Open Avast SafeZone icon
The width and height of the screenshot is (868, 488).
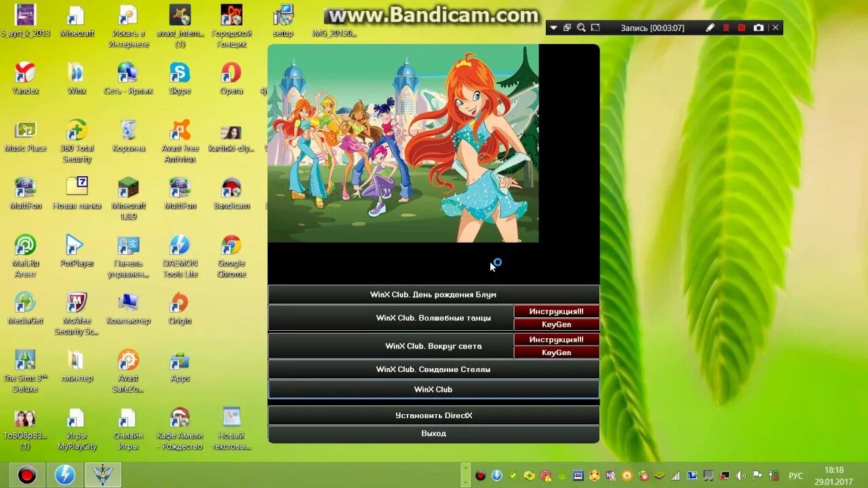point(128,371)
